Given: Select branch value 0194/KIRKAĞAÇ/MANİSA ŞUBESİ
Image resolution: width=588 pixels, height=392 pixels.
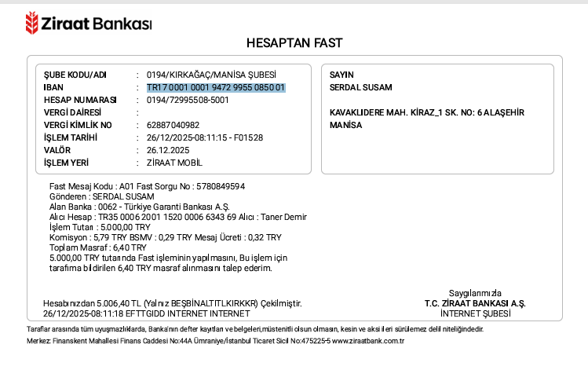Looking at the screenshot, I should point(211,75).
